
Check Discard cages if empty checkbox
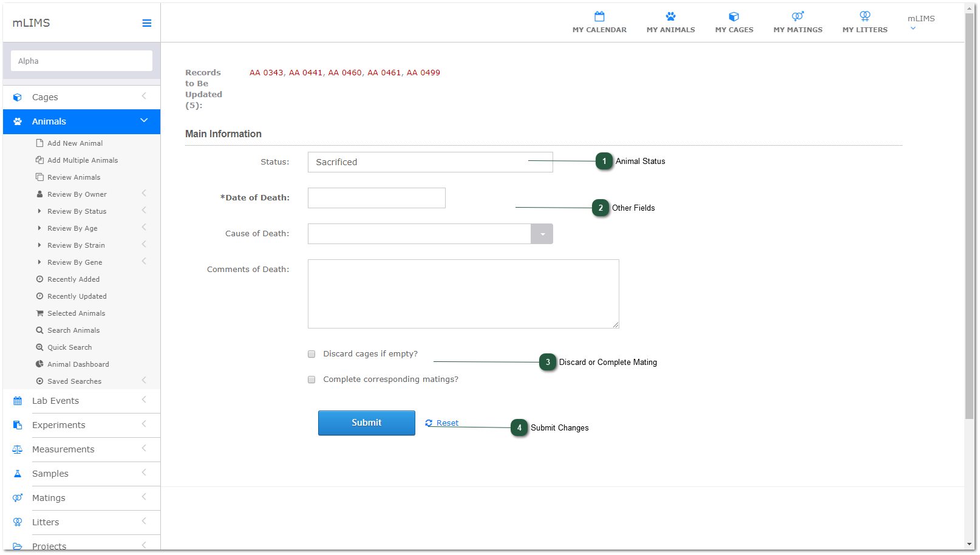[x=311, y=354]
